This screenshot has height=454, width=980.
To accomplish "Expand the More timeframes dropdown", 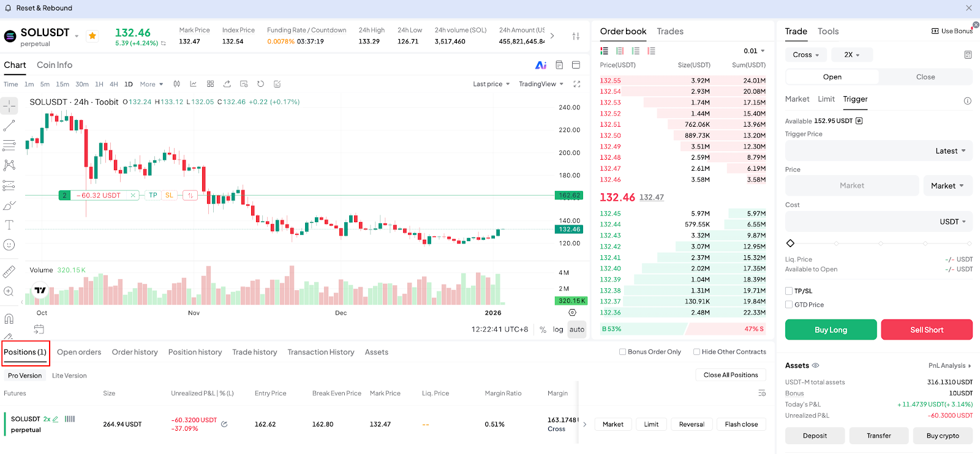I will click(151, 84).
